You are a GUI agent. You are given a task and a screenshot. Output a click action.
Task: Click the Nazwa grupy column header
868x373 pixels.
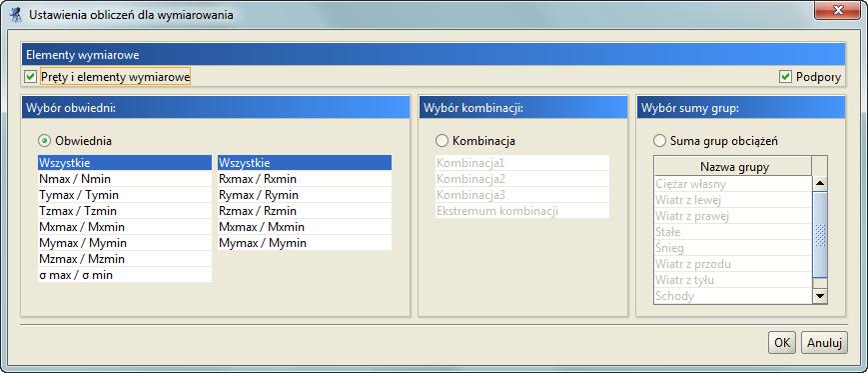733,166
